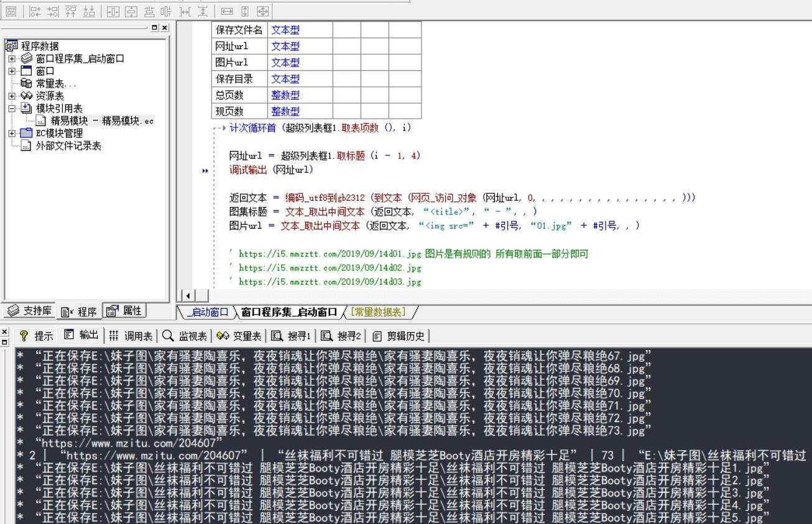Click the make same width toolbar icon
This screenshot has height=524, width=812.
pyautogui.click(x=228, y=11)
